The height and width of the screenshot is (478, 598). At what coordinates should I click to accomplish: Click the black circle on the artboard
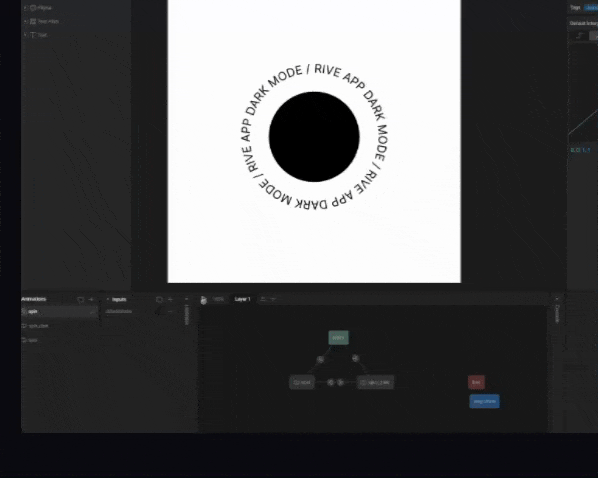(314, 137)
